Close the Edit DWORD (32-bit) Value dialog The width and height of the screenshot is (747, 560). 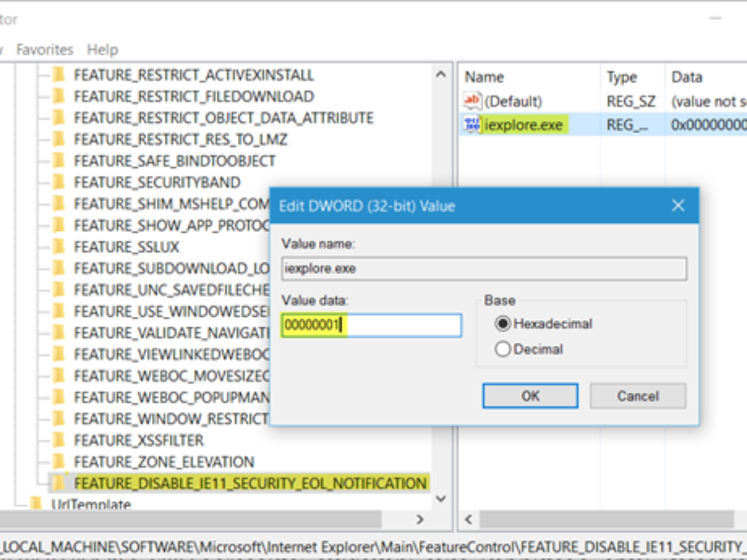[678, 206]
